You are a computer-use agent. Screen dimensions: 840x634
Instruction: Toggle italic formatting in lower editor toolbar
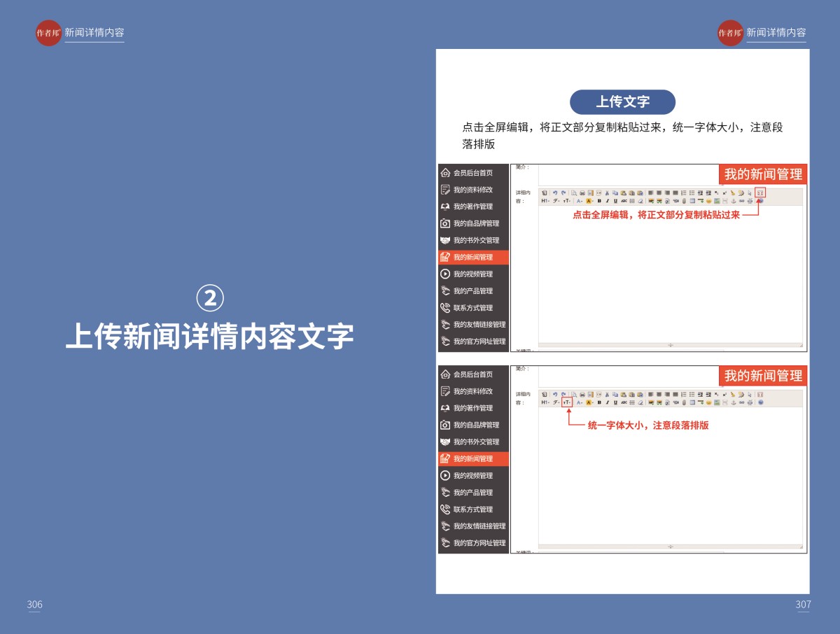pyautogui.click(x=607, y=402)
